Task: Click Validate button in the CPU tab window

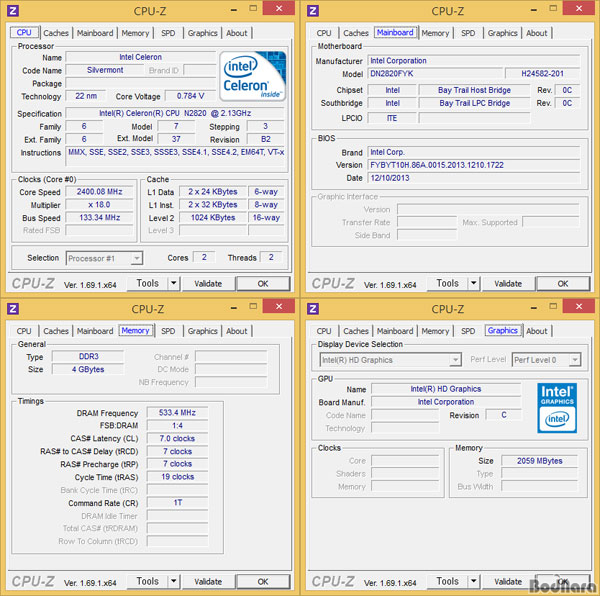Action: pos(208,283)
